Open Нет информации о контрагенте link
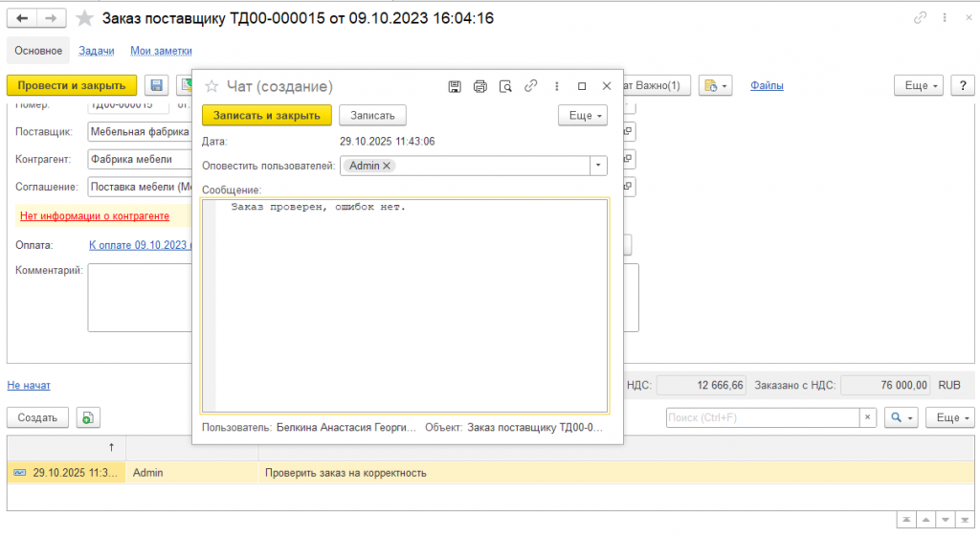980x538 pixels. click(95, 216)
